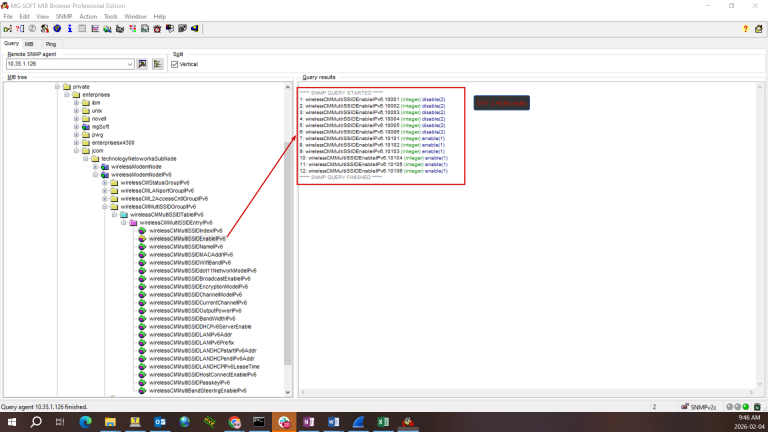This screenshot has height=432, width=768.
Task: Click the contact agent button beside address field
Action: tap(142, 64)
